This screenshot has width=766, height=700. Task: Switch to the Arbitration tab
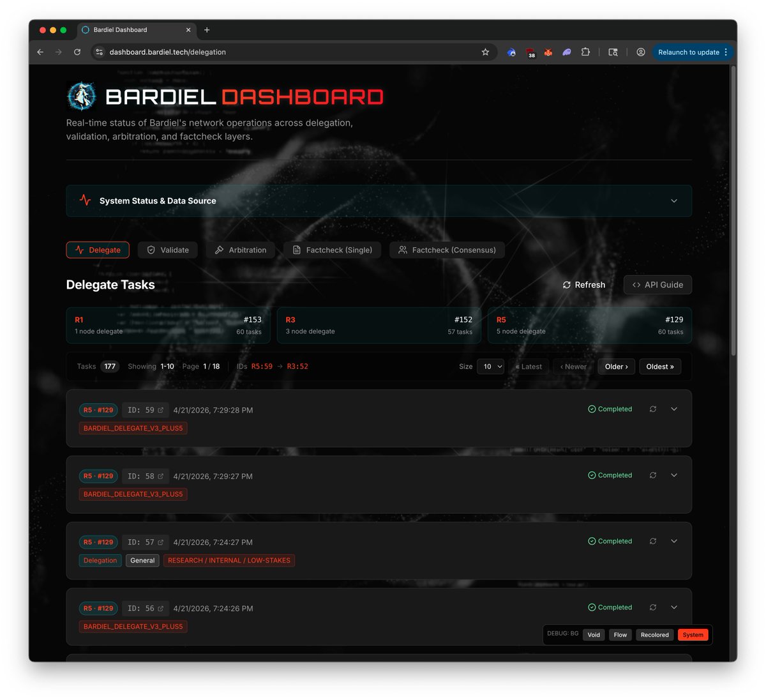[241, 250]
